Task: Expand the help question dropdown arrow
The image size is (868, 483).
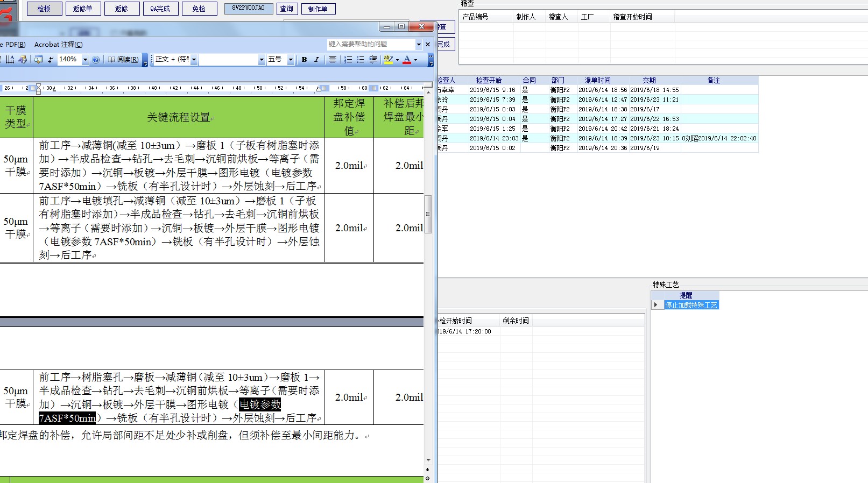Action: [x=419, y=44]
